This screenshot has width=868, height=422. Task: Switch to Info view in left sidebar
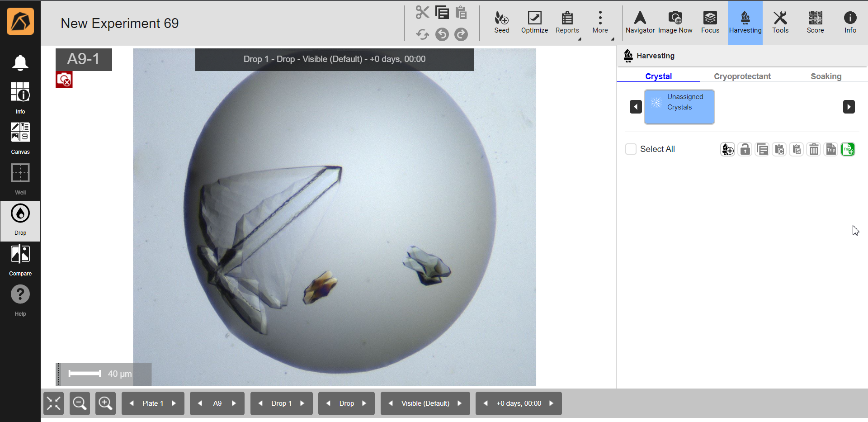20,98
